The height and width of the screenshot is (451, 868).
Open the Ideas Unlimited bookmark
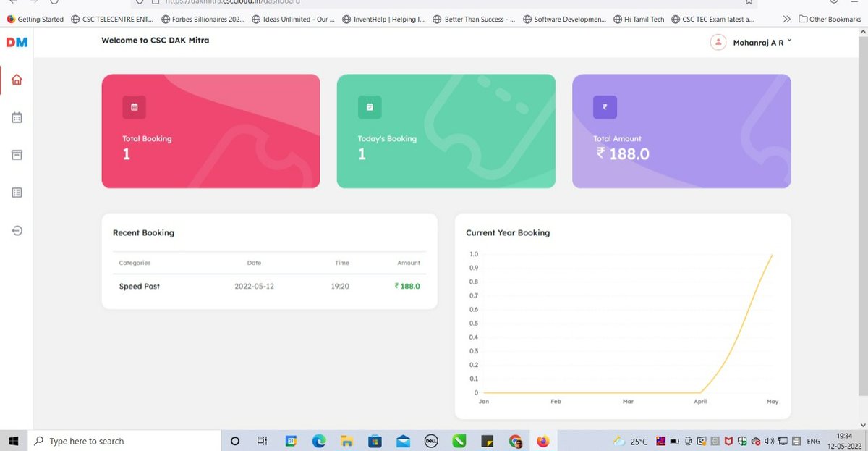pos(294,20)
